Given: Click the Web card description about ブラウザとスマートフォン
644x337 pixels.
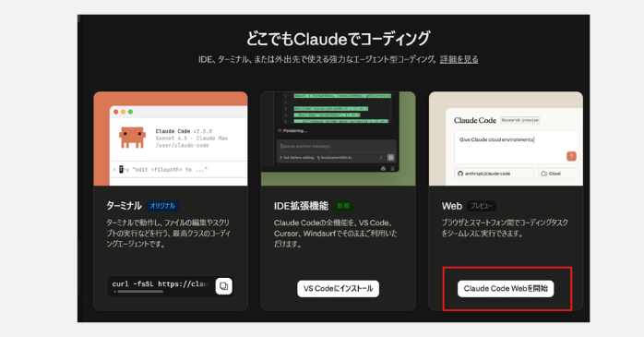Looking at the screenshot, I should tap(505, 228).
